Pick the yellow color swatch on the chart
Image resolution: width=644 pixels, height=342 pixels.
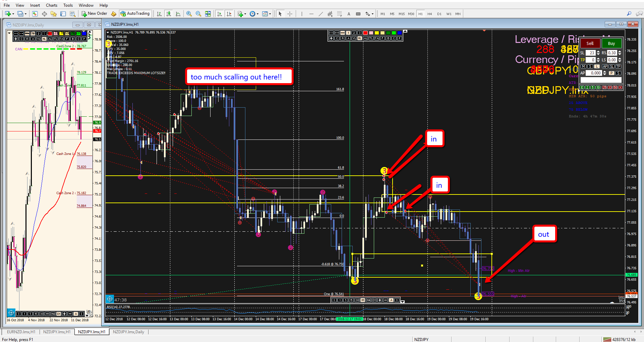(377, 33)
